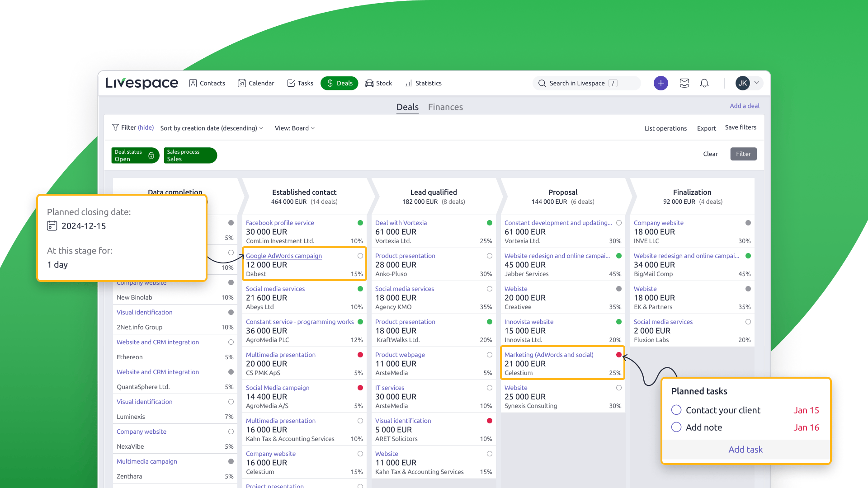Click status circle on IT services

tap(490, 388)
